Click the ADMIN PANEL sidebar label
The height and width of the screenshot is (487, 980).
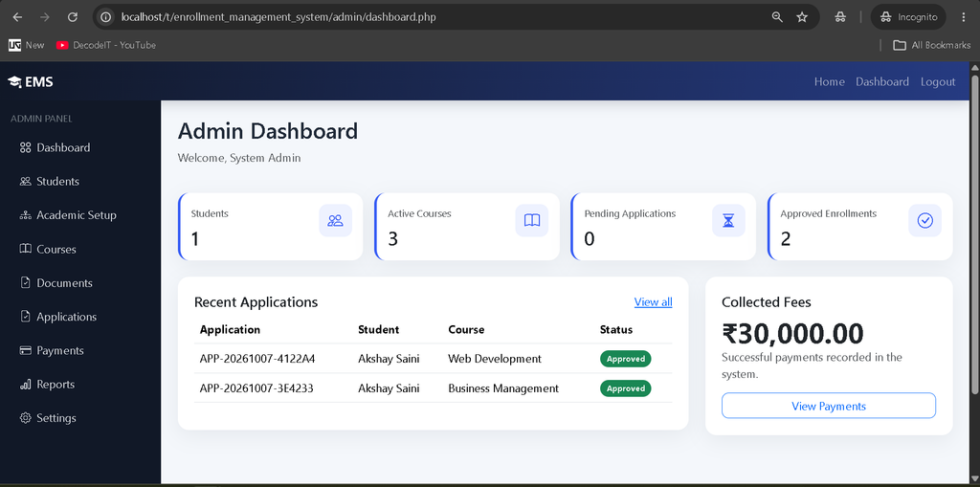pos(41,118)
